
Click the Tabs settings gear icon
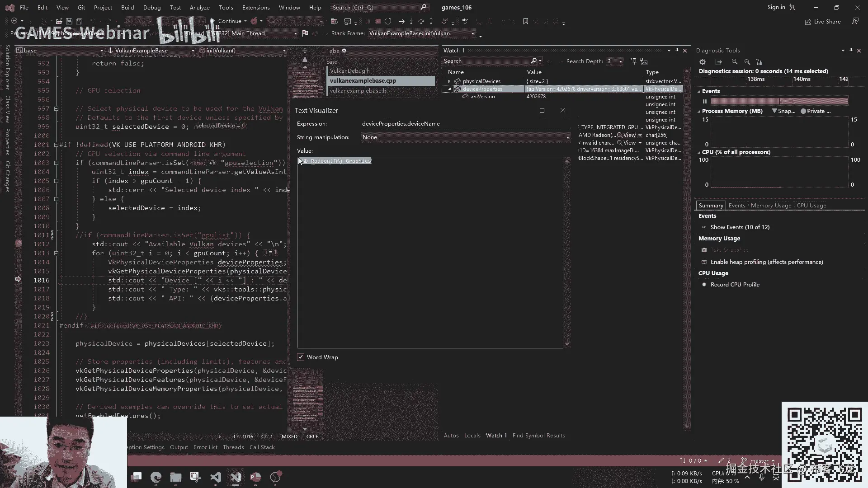click(344, 51)
